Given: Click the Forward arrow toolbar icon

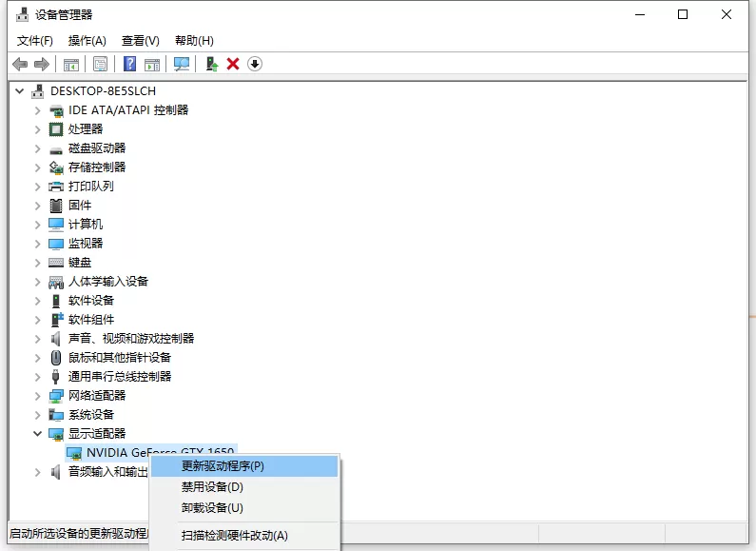Looking at the screenshot, I should pos(42,64).
